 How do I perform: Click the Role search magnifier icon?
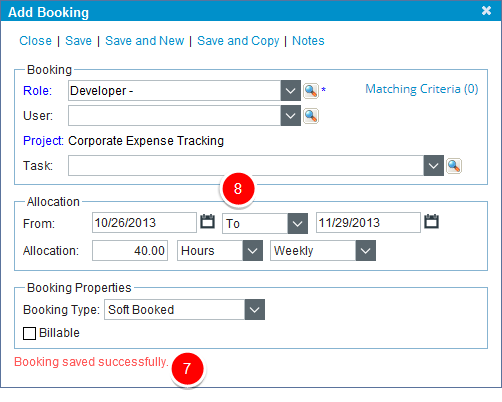(311, 91)
